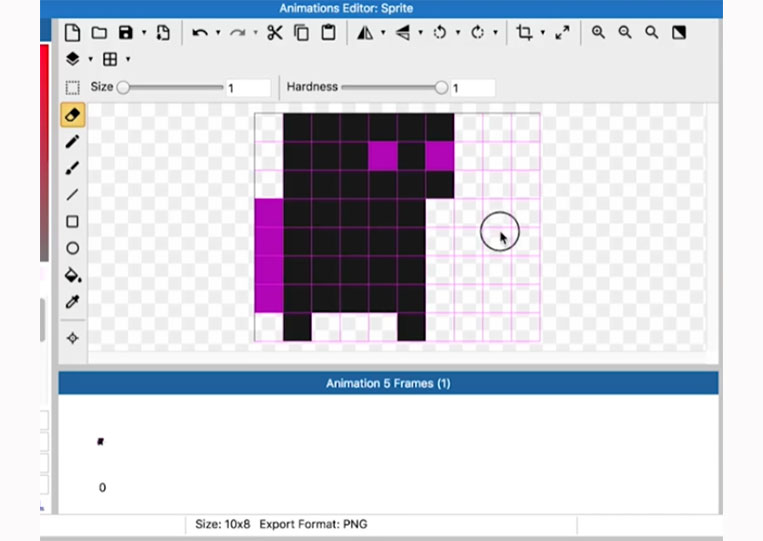Expand the horizontal flip dropdown arrow
The image size is (763, 541).
coord(383,33)
